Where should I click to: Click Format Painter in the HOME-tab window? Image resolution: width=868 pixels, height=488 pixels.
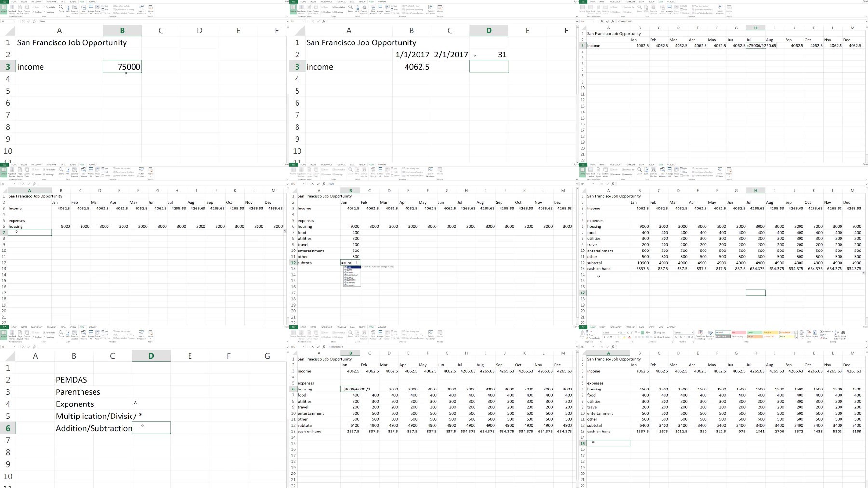[594, 338]
